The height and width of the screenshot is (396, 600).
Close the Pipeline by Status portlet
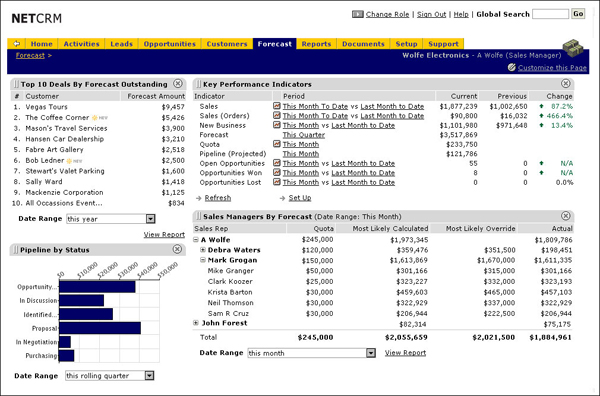coord(177,249)
